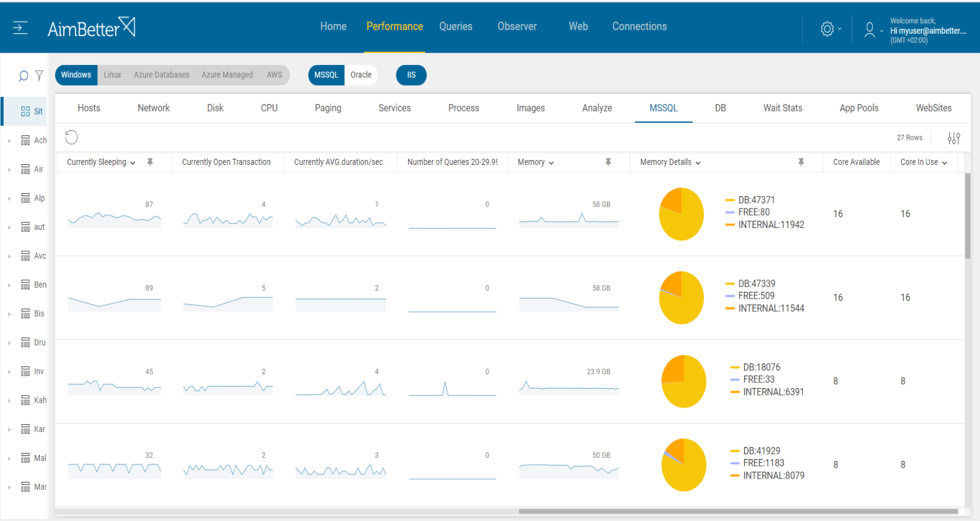Click the DB:18076 legend entry
The image size is (980, 521).
(755, 367)
